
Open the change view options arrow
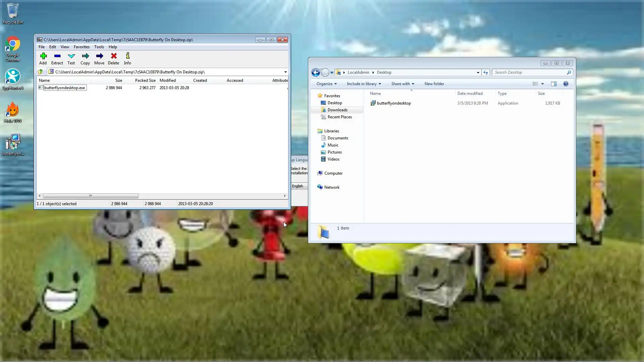(542, 84)
